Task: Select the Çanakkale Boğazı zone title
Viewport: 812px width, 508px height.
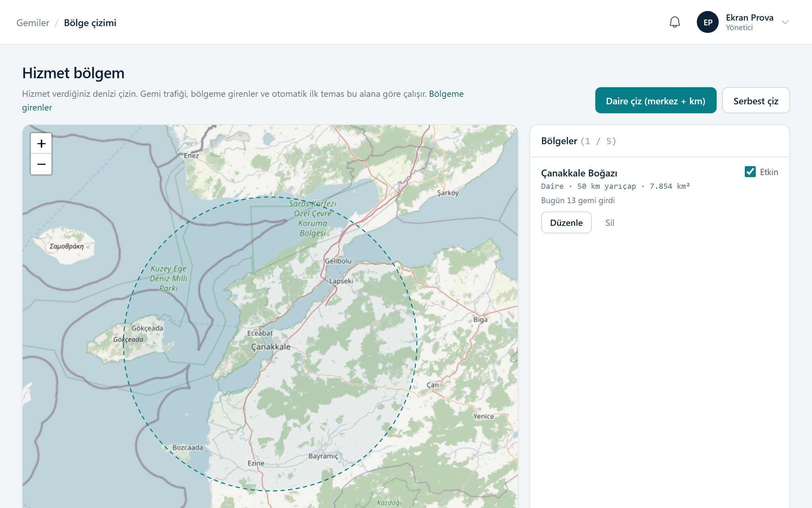Action: point(579,173)
